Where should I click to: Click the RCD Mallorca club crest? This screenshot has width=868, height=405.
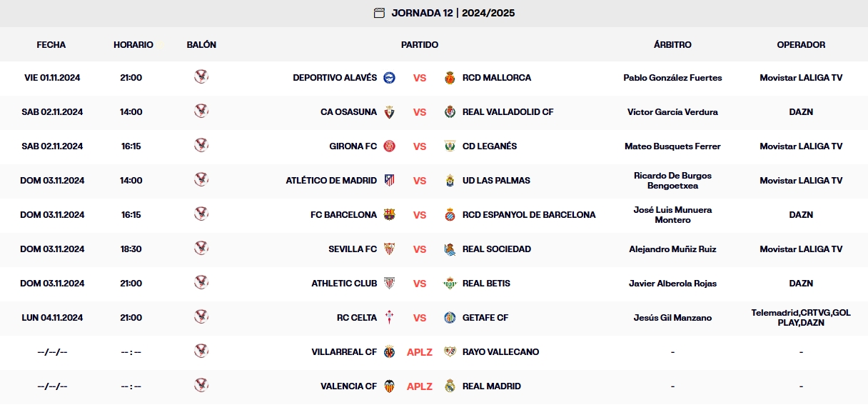click(x=450, y=77)
